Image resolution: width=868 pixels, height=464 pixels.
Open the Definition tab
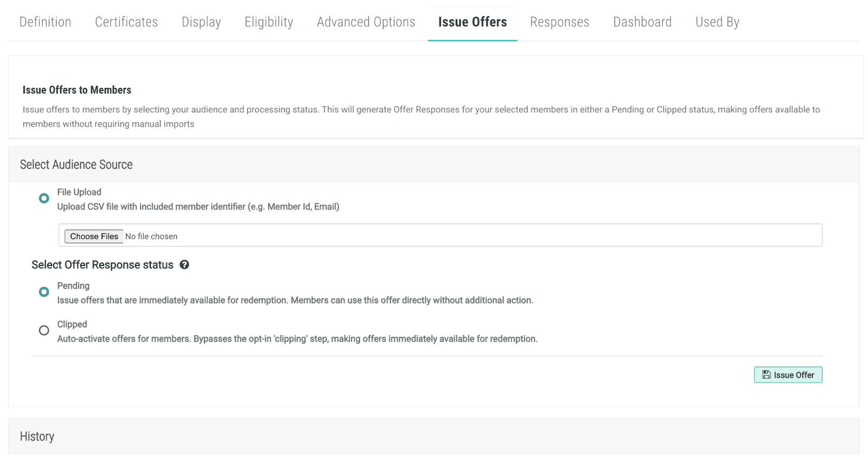point(46,22)
